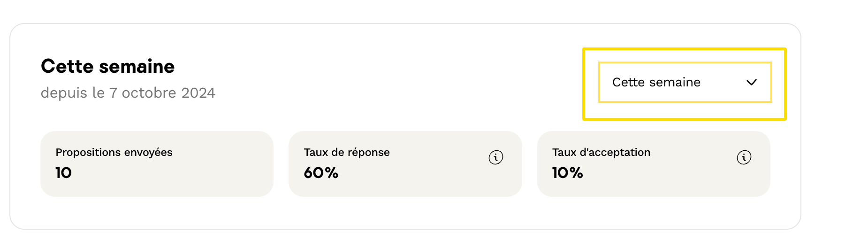868x248 pixels.
Task: Click the "Taux d'acceptation" label text
Action: pos(601,152)
